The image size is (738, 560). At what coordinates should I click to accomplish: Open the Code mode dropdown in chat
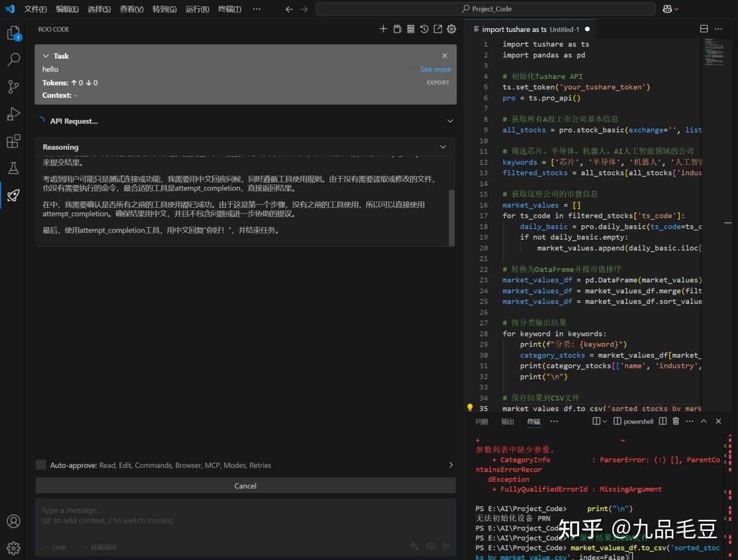coord(56,547)
